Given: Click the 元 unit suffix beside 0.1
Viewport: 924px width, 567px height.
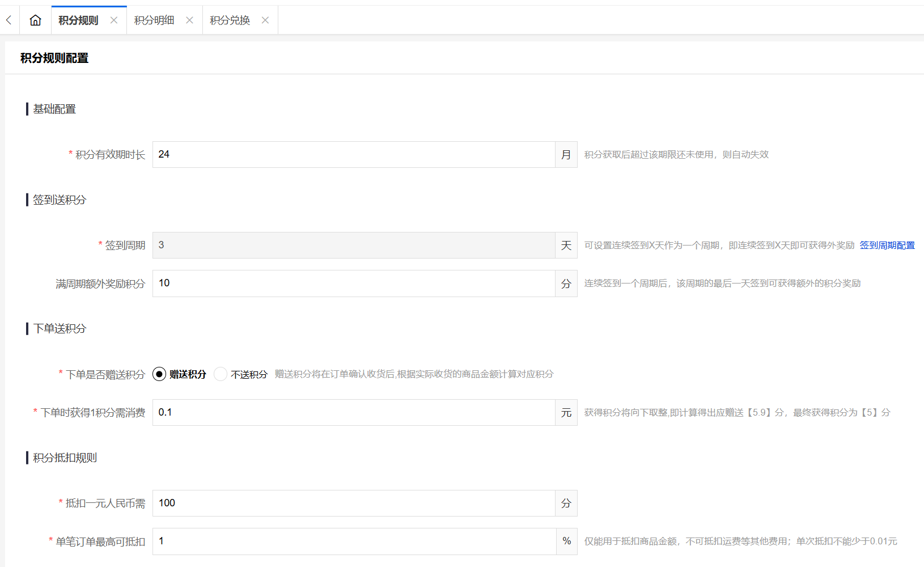Looking at the screenshot, I should tap(566, 413).
